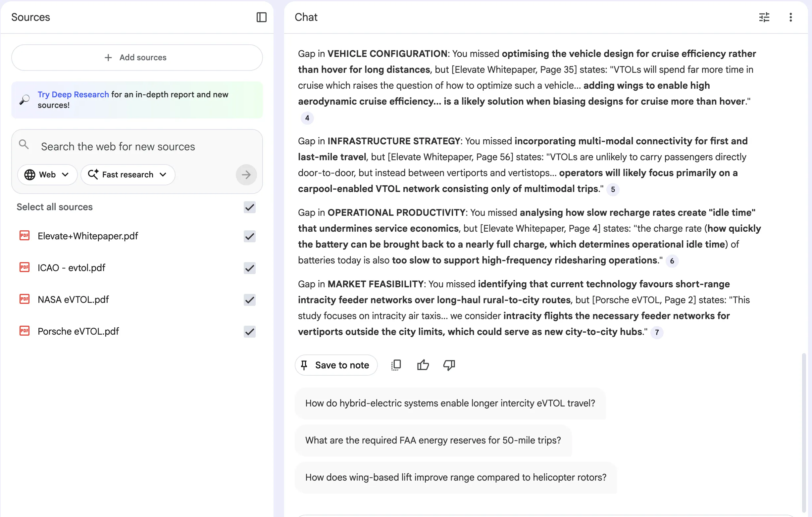Screen dimensions: 812x517
Task: Click the Elevate+Whitepaper.pdf PDF icon
Action: point(25,236)
